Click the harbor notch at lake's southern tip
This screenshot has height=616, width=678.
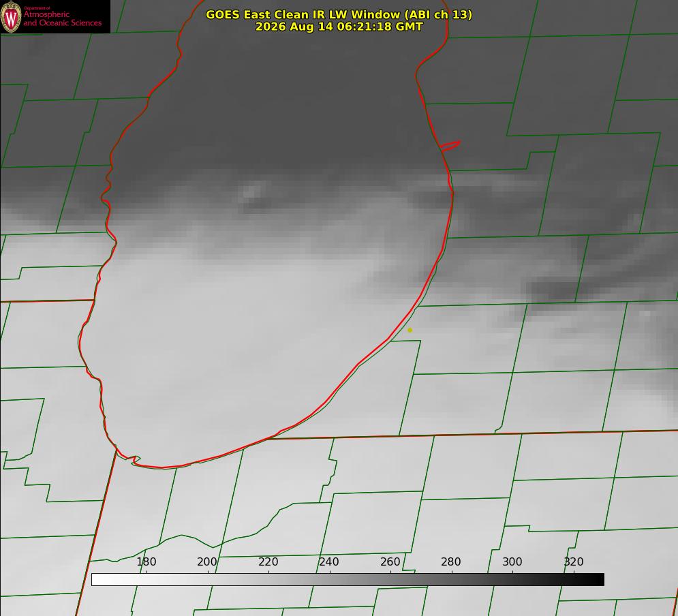pos(134,459)
